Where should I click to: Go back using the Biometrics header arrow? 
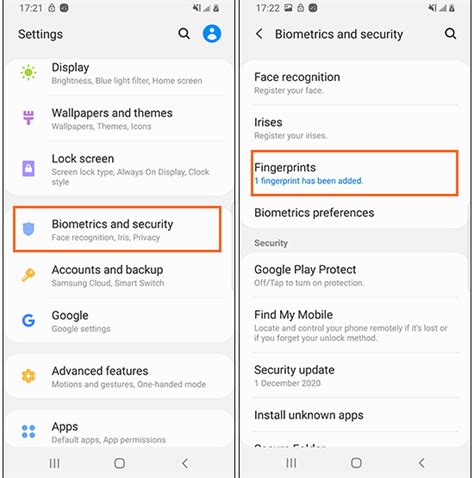click(x=259, y=34)
